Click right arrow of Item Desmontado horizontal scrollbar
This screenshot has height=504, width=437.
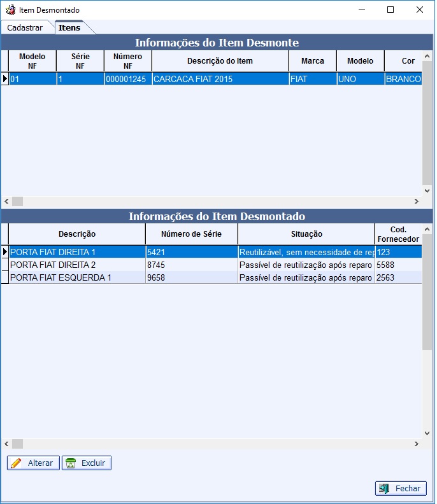coord(417,444)
